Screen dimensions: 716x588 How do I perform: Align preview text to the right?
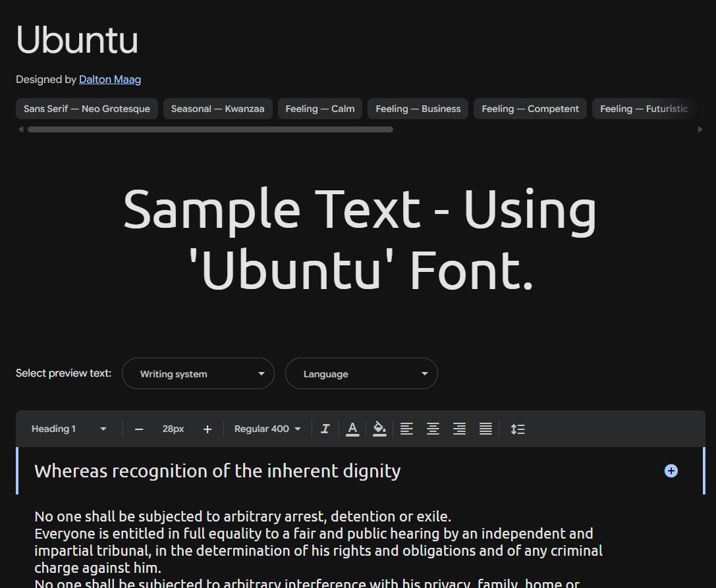[x=459, y=429]
